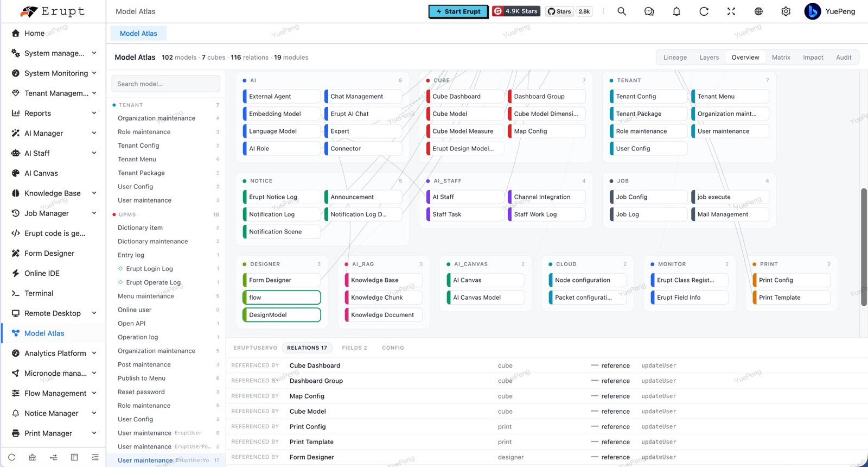Open the Form Designer relation link

311,457
